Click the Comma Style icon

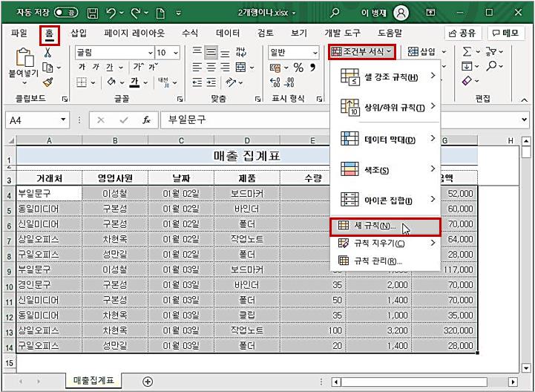[312, 68]
